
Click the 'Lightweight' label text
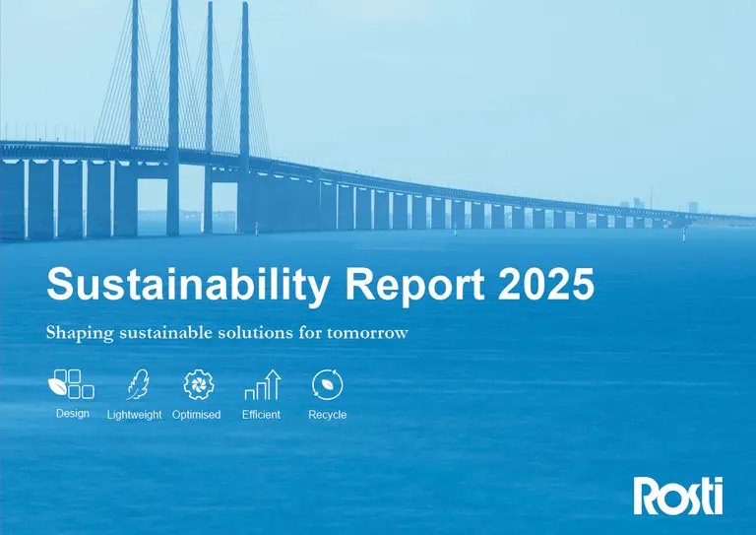pyautogui.click(x=134, y=415)
